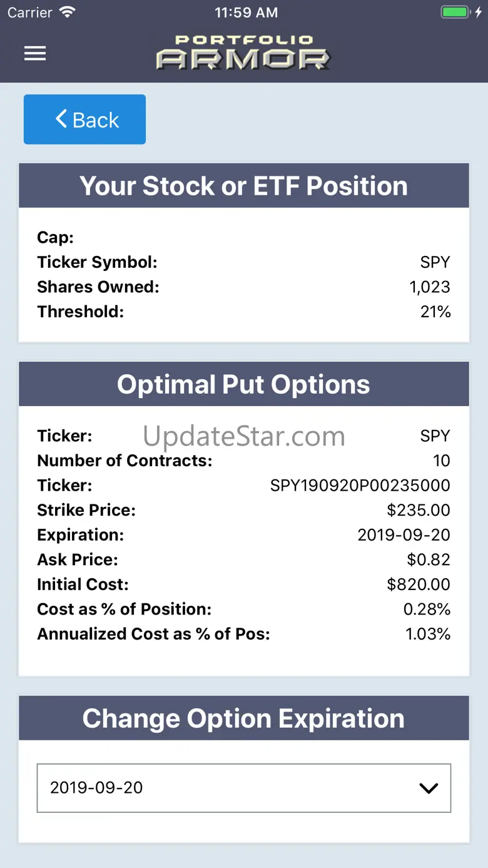Image resolution: width=488 pixels, height=868 pixels.
Task: Tap the battery indicator icon
Action: [x=455, y=12]
